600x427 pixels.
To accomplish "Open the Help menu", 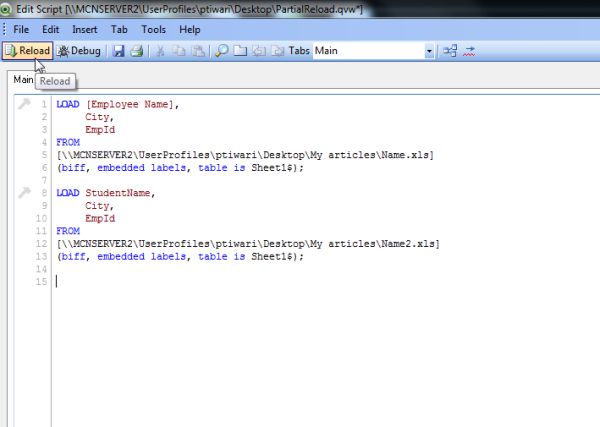I will 190,29.
